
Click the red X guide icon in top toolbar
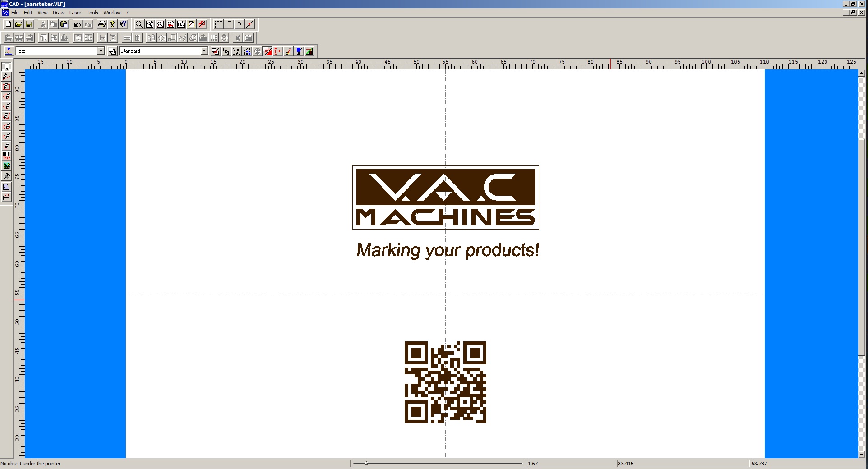(249, 24)
